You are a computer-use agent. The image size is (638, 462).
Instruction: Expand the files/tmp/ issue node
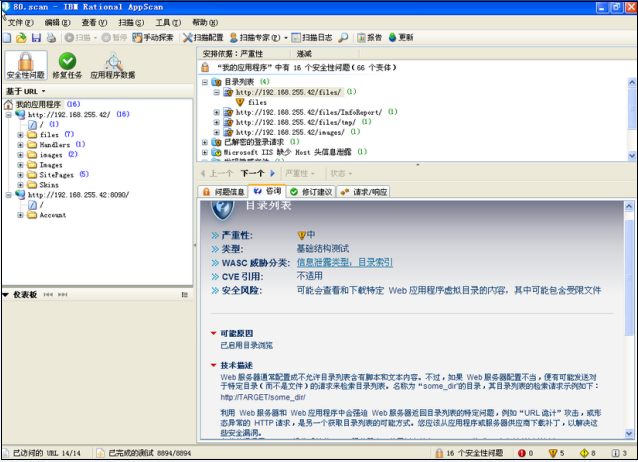point(216,123)
